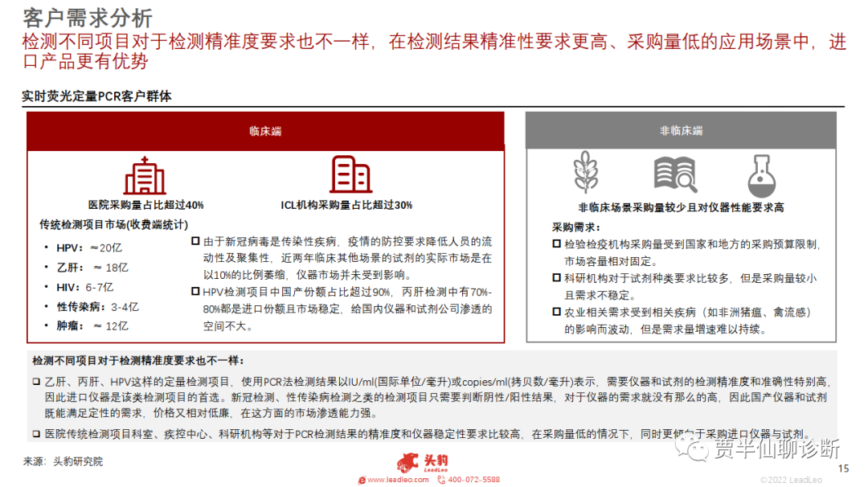
Task: Select the red 临床端 header
Action: [265, 131]
